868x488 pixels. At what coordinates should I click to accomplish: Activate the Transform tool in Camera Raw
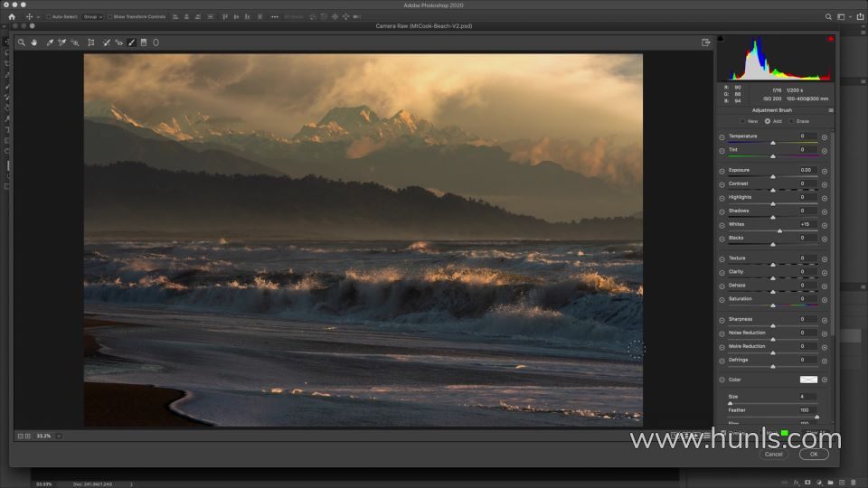tap(91, 42)
